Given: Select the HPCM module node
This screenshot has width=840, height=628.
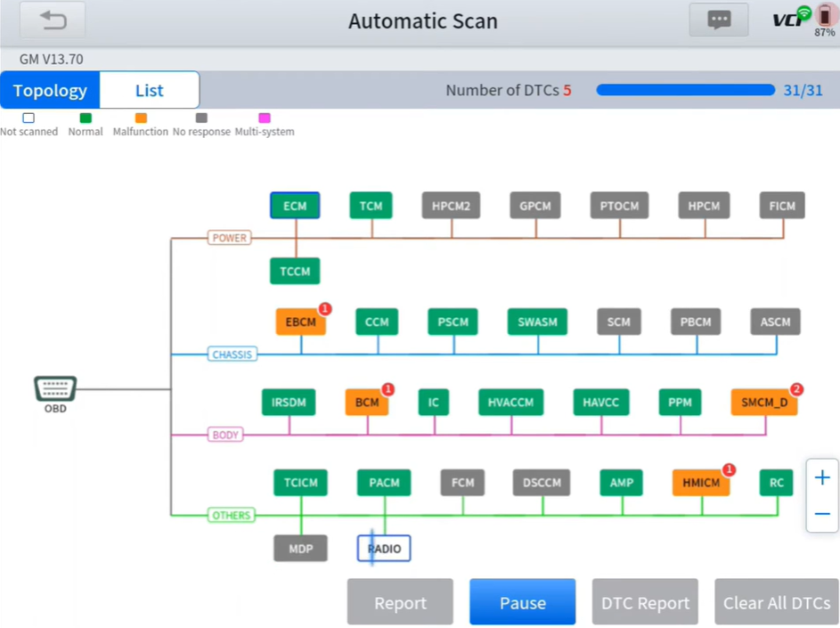Looking at the screenshot, I should pos(704,206).
